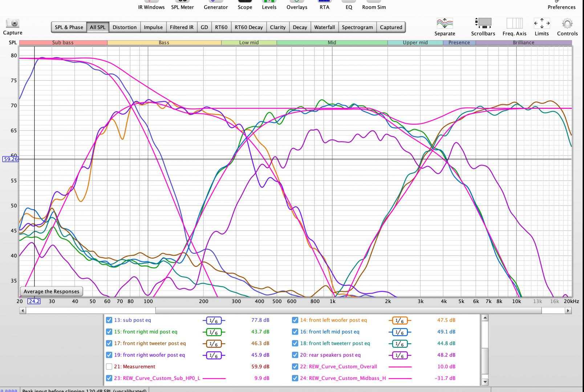Click legend list scroll up arrow

[484, 318]
